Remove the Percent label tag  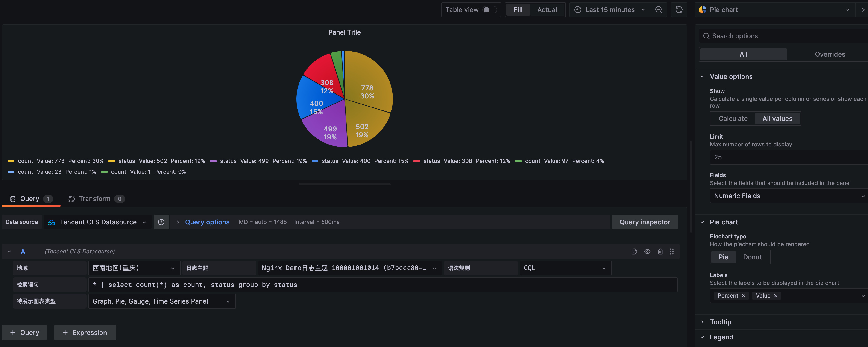pos(743,295)
